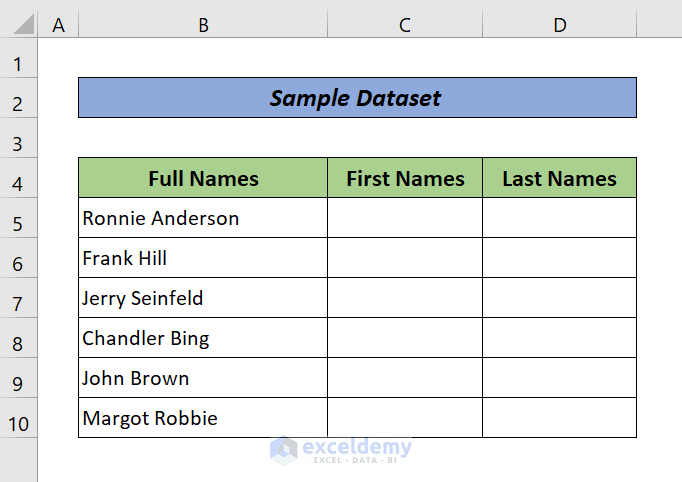
Task: Select the John Brown cell
Action: (203, 378)
